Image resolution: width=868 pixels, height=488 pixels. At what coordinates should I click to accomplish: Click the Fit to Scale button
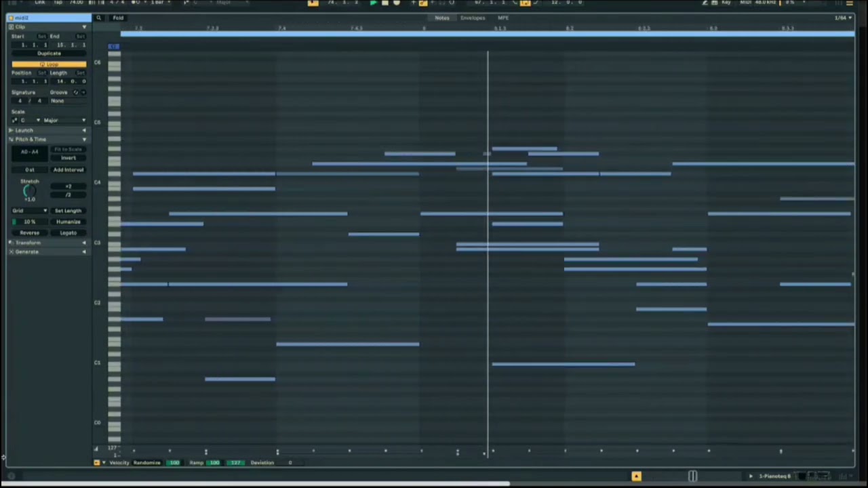[68, 149]
